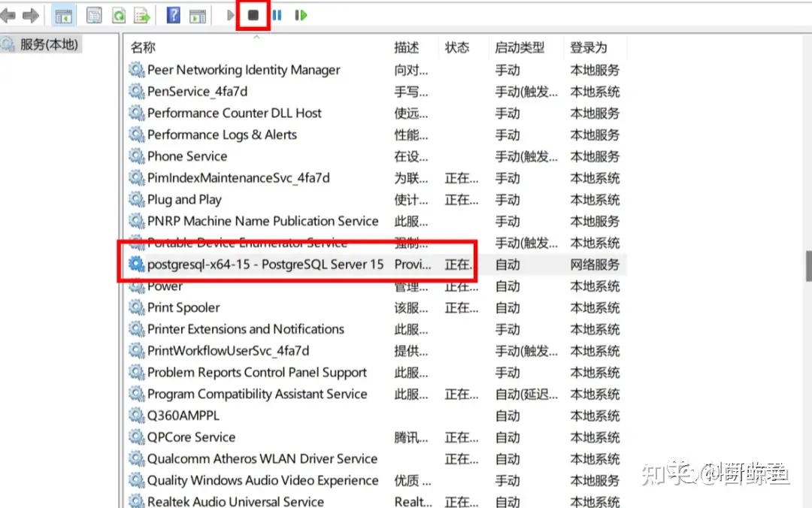Screen dimensions: 812x508
Task: Select the PrintWorkflowUserSvc_4fa7d service name
Action: (x=228, y=351)
